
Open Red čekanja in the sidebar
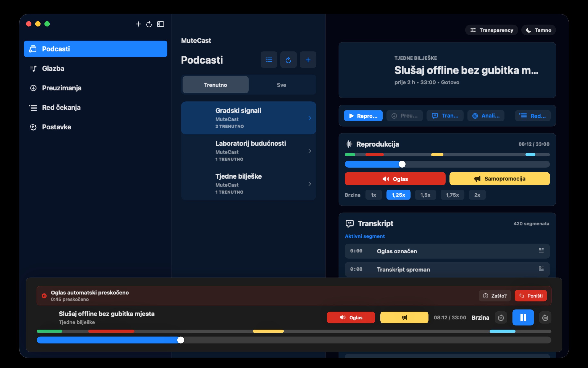tap(96, 107)
